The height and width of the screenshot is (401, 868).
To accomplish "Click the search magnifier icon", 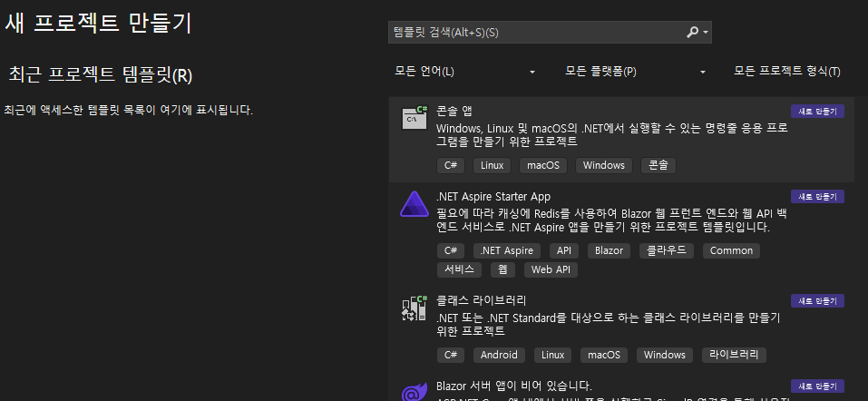I will 692,33.
